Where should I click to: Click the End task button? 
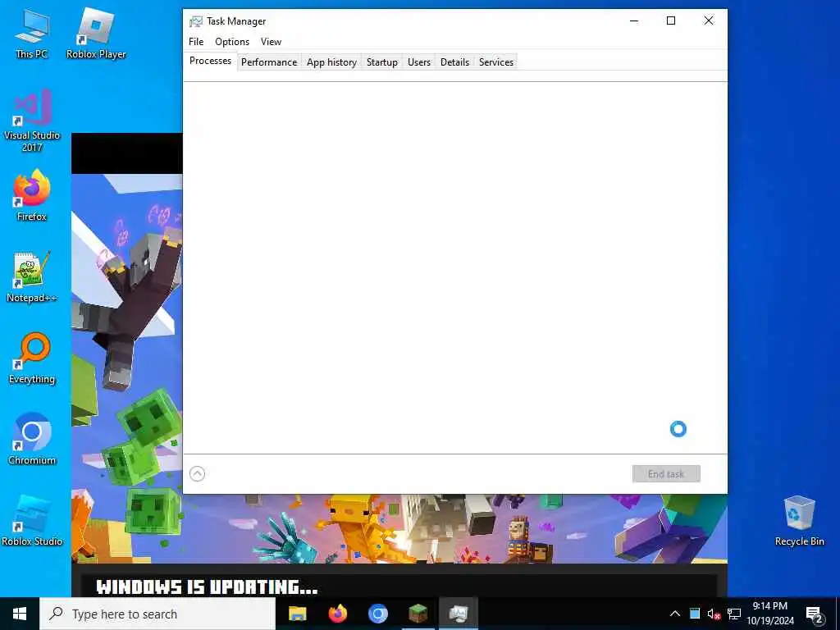point(666,473)
